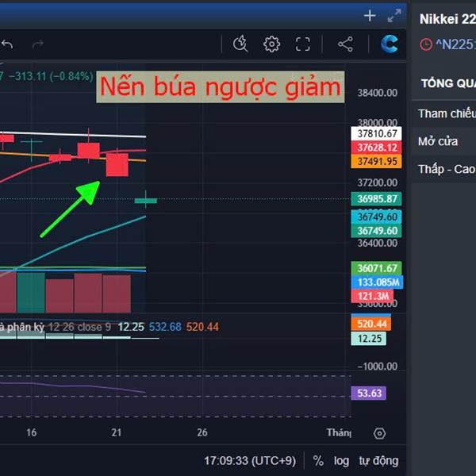The image size is (476, 476).
Task: Click indicator label 12.25 on axis
Action: pos(369,339)
